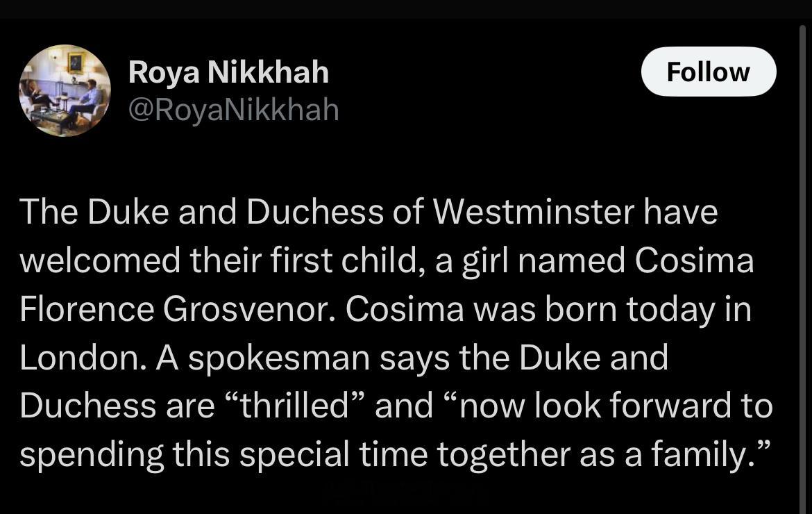Screen dimensions: 812x514
Task: Click the word "welcomed" in the tweet
Action: tap(100, 260)
